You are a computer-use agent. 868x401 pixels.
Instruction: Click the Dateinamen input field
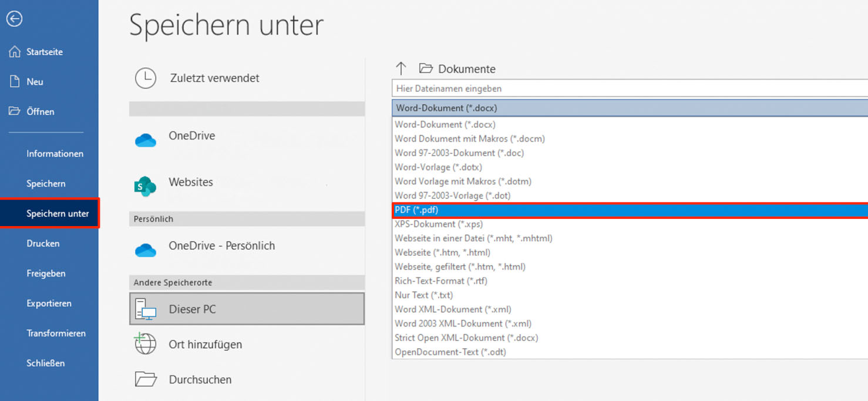click(x=630, y=89)
